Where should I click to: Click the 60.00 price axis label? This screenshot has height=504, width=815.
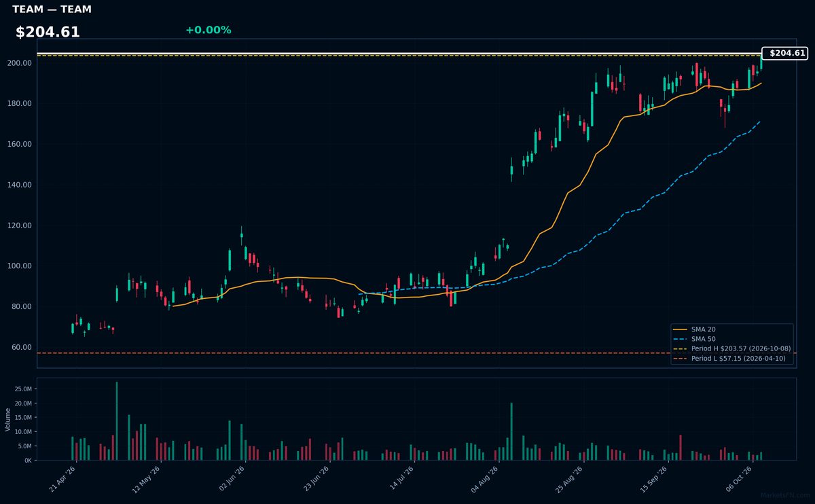pyautogui.click(x=22, y=347)
